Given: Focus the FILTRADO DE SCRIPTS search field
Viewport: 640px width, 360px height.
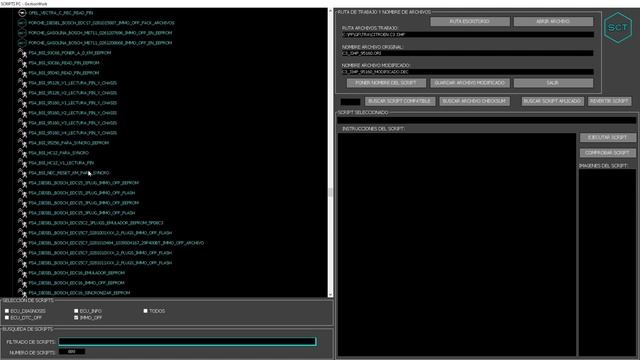Looking at the screenshot, I should pos(187,342).
